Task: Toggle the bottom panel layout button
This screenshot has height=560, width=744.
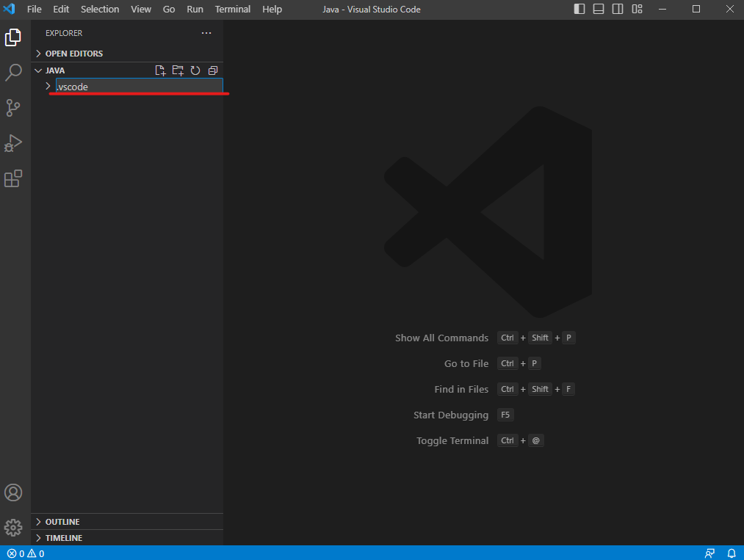Action: [x=599, y=9]
